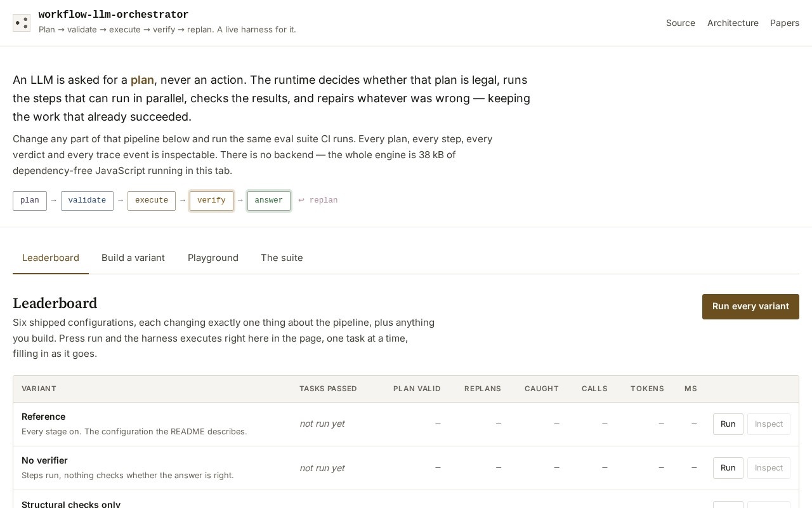
Task: Click the highlighted 'plan' word link
Action: coord(142,80)
